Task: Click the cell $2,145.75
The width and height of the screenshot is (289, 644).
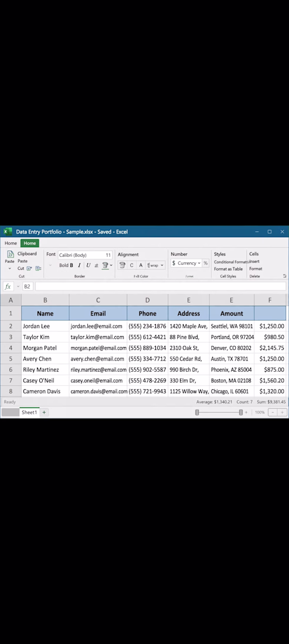Action: 270,348
